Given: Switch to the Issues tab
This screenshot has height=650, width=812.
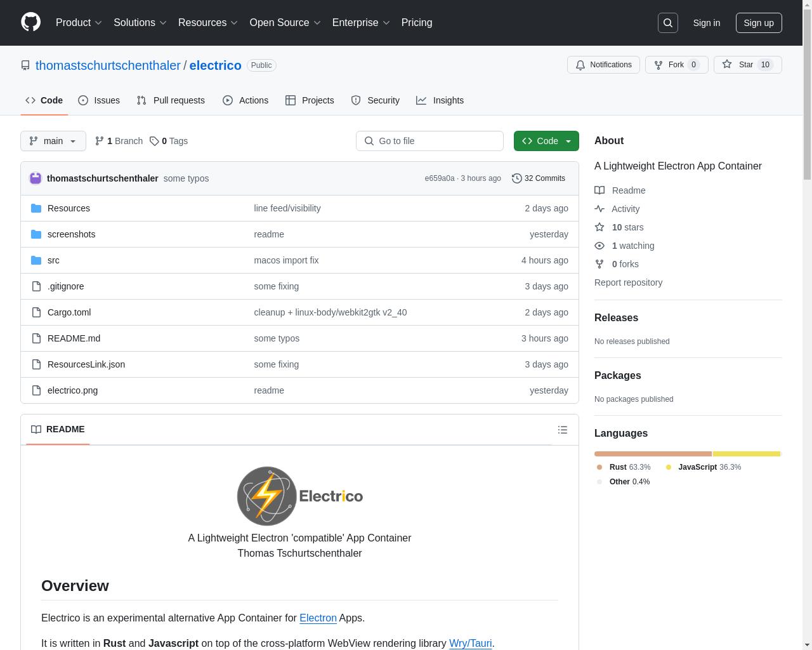Looking at the screenshot, I should click(99, 100).
